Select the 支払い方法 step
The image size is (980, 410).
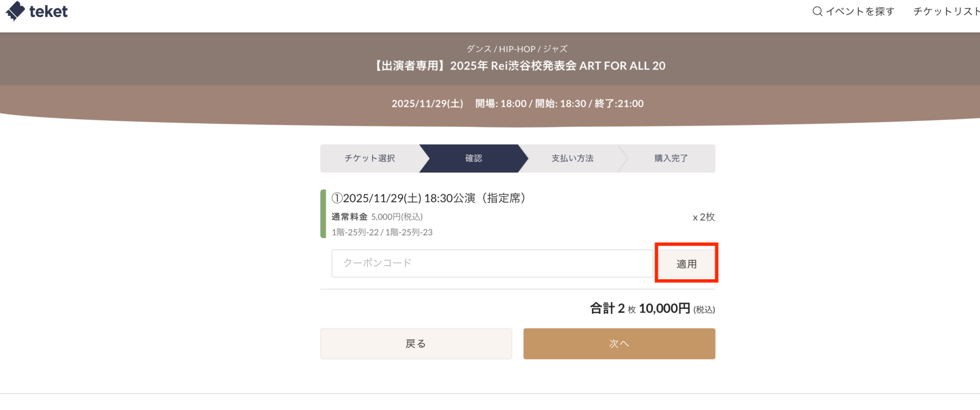(x=572, y=158)
